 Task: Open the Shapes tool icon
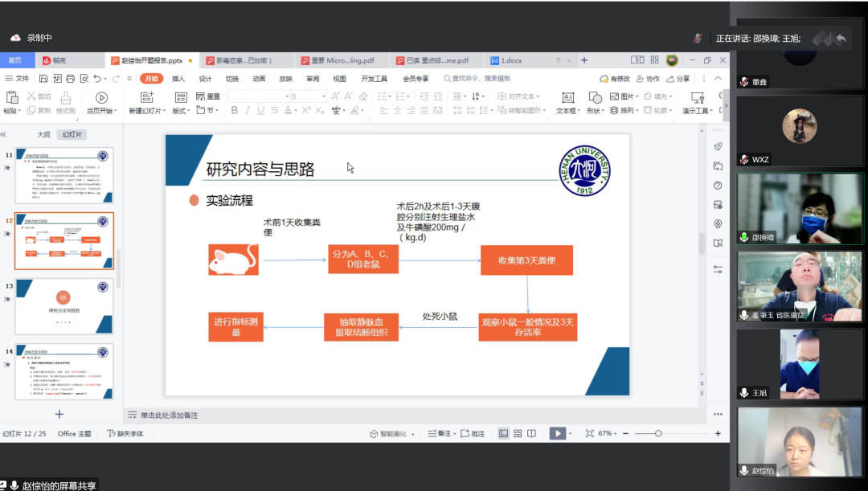click(594, 97)
